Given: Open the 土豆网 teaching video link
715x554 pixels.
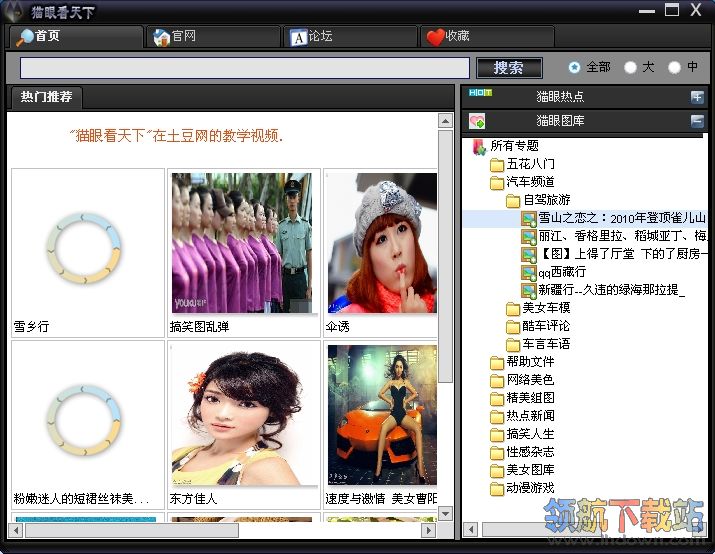Looking at the screenshot, I should [x=176, y=136].
